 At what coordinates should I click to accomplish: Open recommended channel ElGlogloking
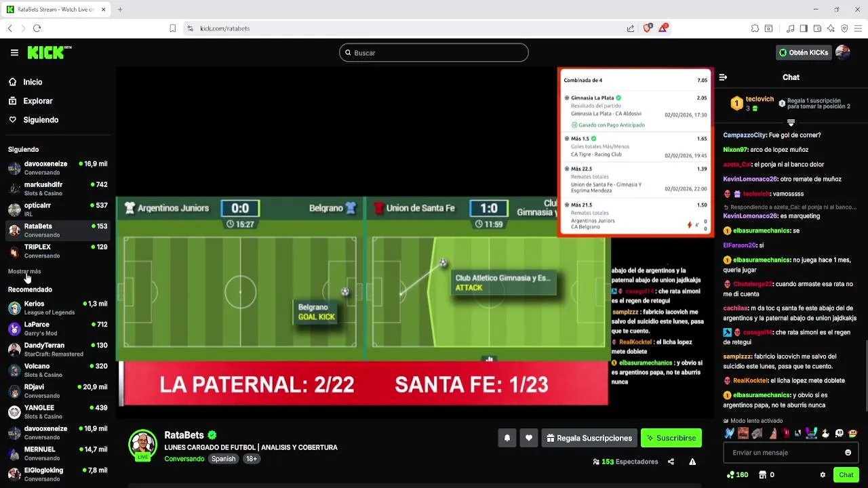coord(58,474)
